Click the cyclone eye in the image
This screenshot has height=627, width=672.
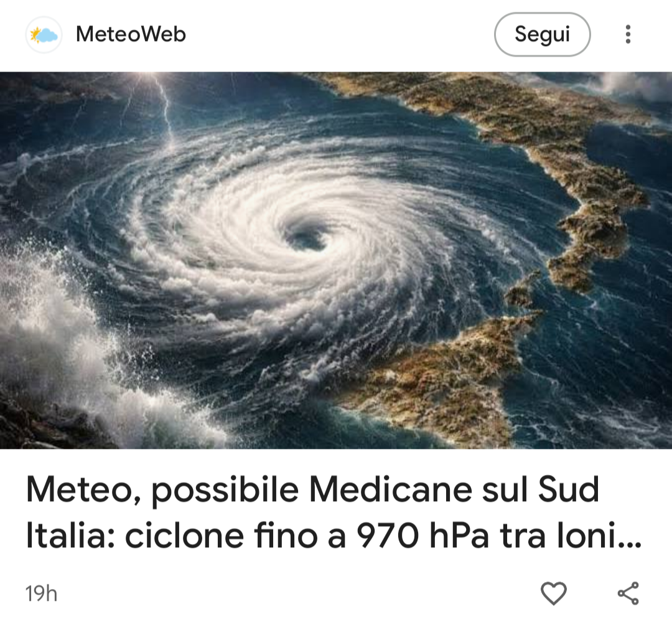coord(307,238)
